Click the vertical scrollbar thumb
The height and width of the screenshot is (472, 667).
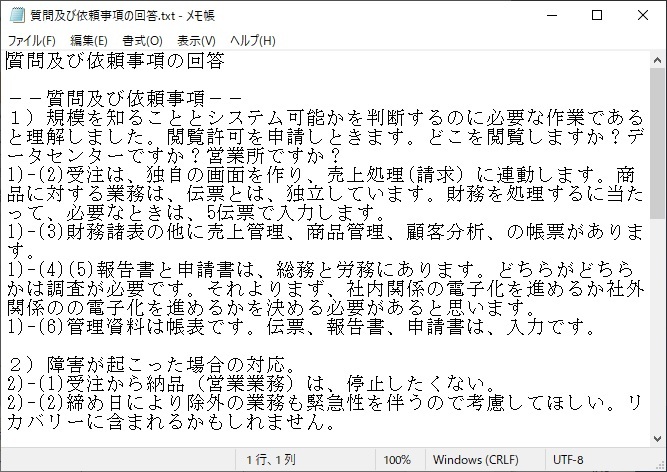(x=657, y=140)
